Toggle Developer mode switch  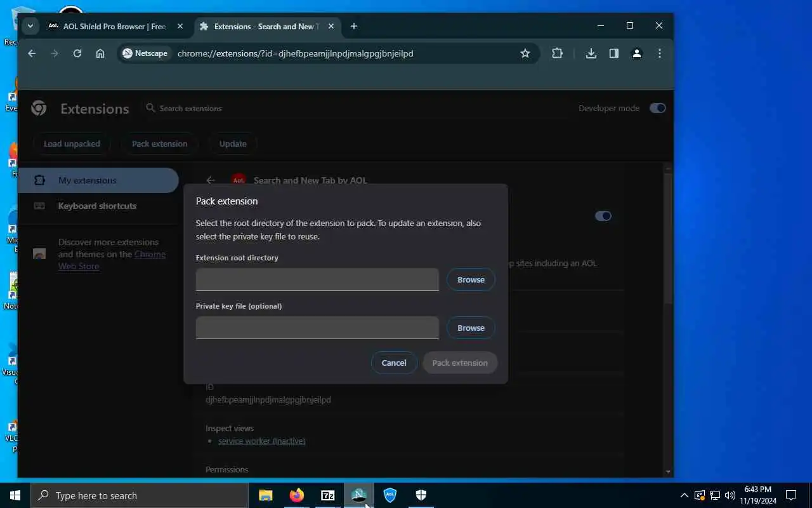[657, 108]
